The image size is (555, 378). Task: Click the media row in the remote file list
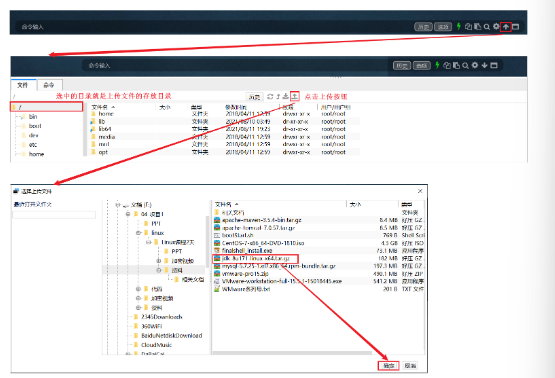pos(224,137)
